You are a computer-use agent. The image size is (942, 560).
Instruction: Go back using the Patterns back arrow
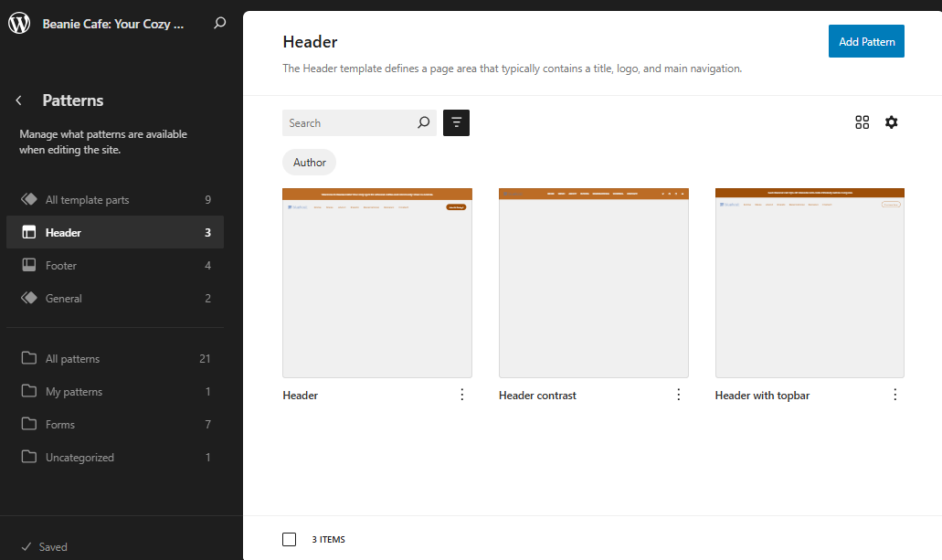click(x=19, y=100)
